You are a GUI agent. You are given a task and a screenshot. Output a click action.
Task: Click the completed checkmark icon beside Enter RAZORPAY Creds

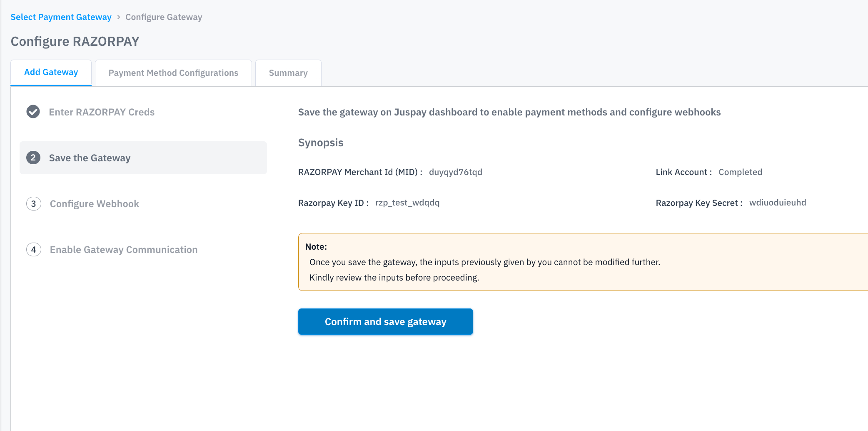[33, 112]
